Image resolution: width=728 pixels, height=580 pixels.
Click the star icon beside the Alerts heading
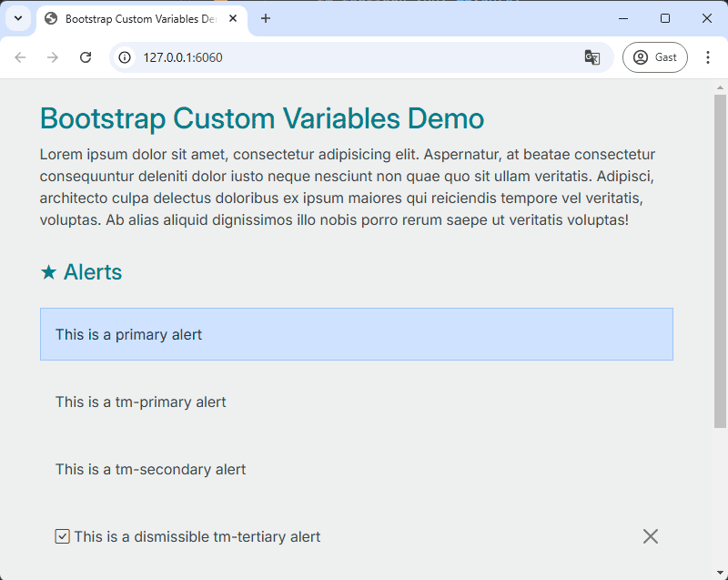coord(48,272)
